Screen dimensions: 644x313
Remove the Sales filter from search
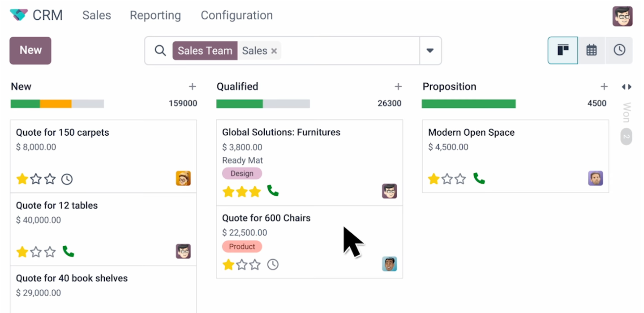274,51
